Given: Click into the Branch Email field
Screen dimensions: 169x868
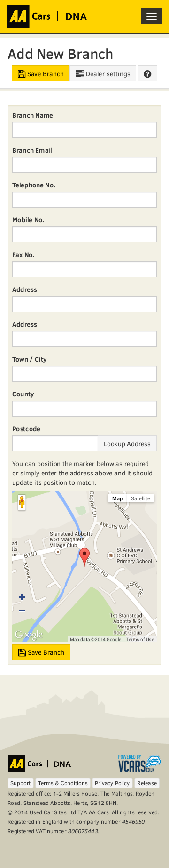Looking at the screenshot, I should (84, 165).
